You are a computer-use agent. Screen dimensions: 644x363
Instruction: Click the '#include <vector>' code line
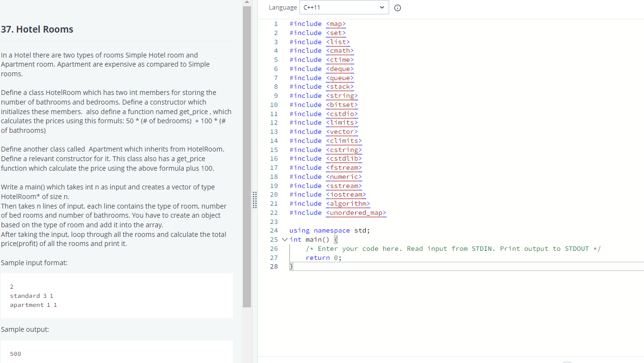[x=323, y=132]
